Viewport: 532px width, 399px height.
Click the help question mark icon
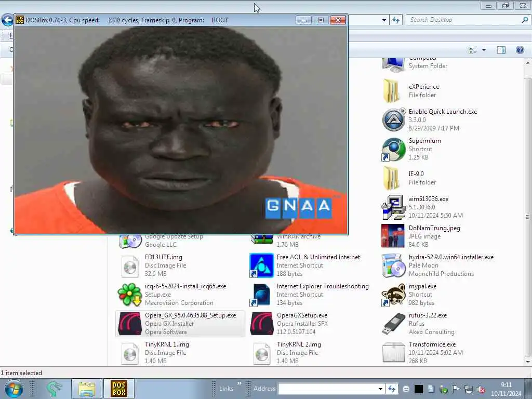pos(520,50)
